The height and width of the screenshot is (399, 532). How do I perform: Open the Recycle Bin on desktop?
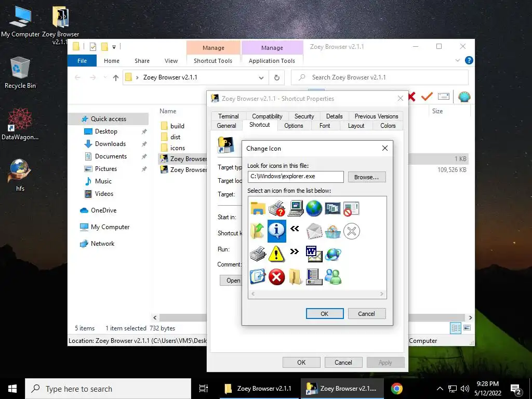20,73
